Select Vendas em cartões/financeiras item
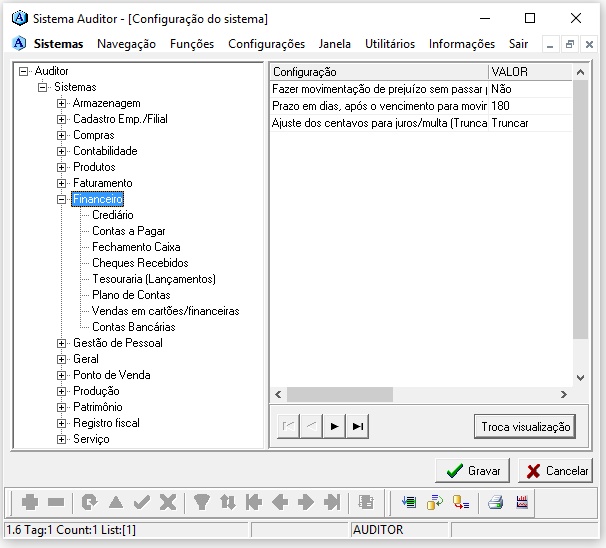606x548 pixels. tap(165, 311)
